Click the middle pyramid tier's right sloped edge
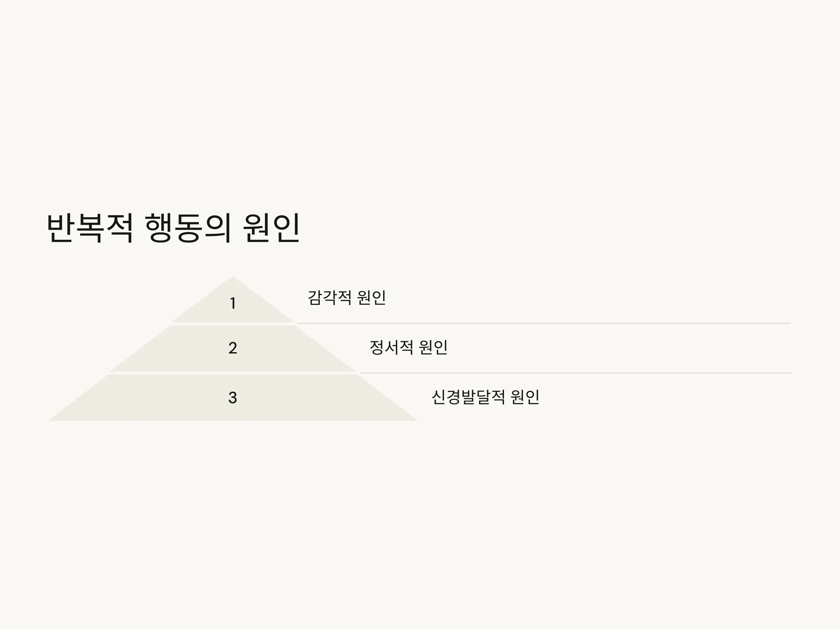This screenshot has height=630, width=840. pyautogui.click(x=326, y=349)
